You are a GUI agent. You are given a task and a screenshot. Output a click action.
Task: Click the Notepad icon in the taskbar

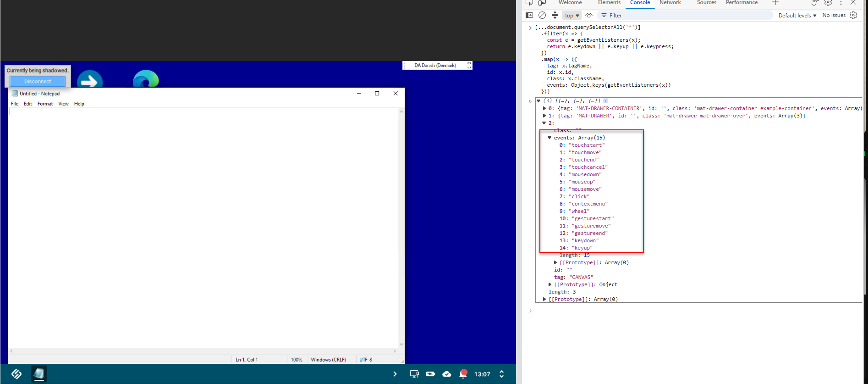coord(39,374)
